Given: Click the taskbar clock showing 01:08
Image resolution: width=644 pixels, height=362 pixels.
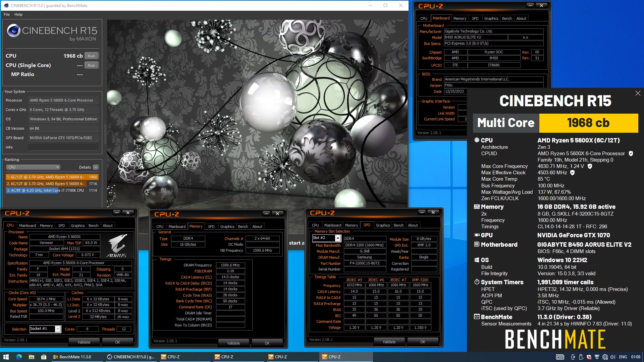Looking at the screenshot, I should click(635, 357).
